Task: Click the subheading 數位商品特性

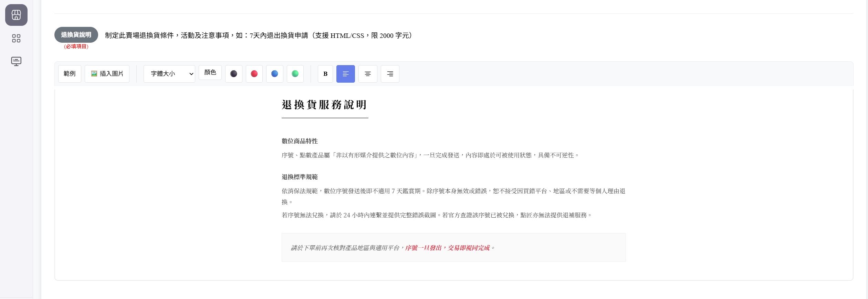Action: (x=300, y=141)
